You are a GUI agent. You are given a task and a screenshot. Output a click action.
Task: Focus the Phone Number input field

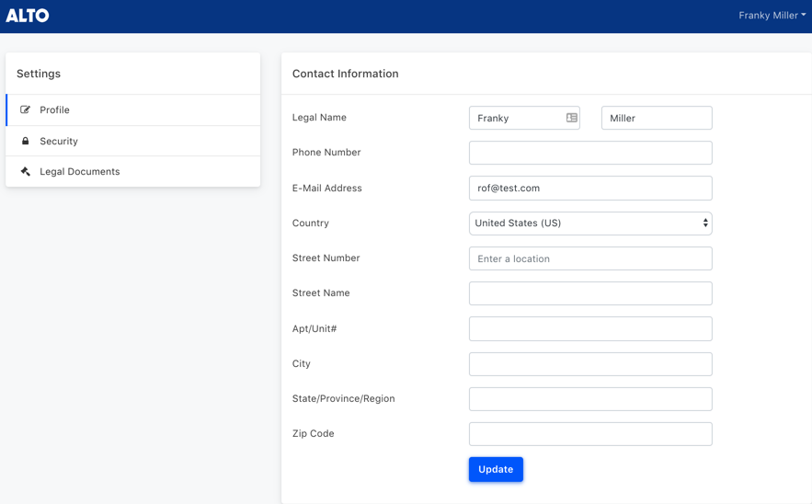[590, 153]
